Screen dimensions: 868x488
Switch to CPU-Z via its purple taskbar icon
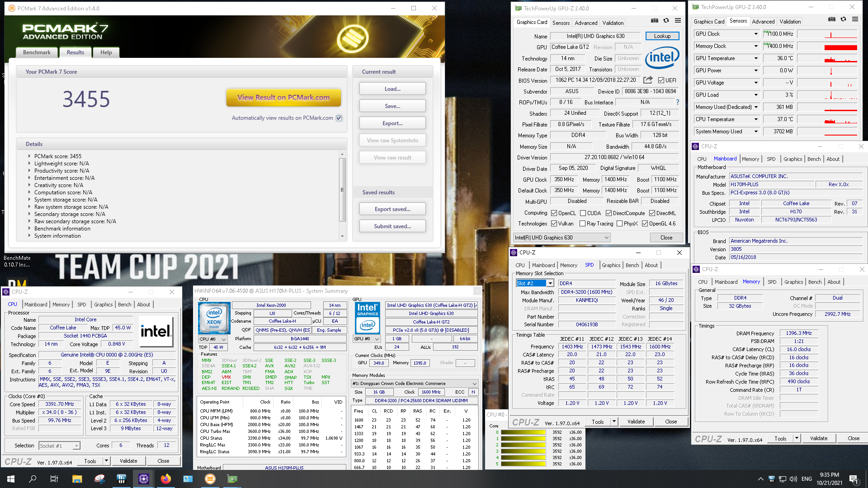[x=143, y=479]
